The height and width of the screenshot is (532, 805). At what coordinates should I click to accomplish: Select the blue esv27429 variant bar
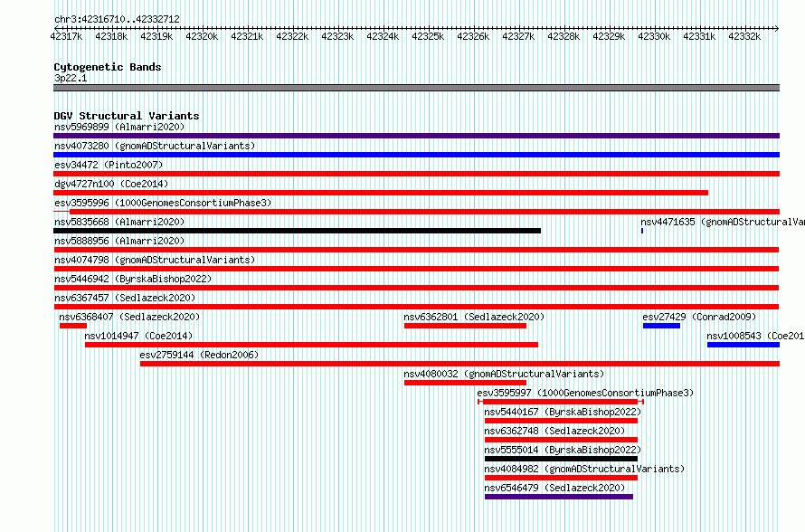[x=661, y=326]
